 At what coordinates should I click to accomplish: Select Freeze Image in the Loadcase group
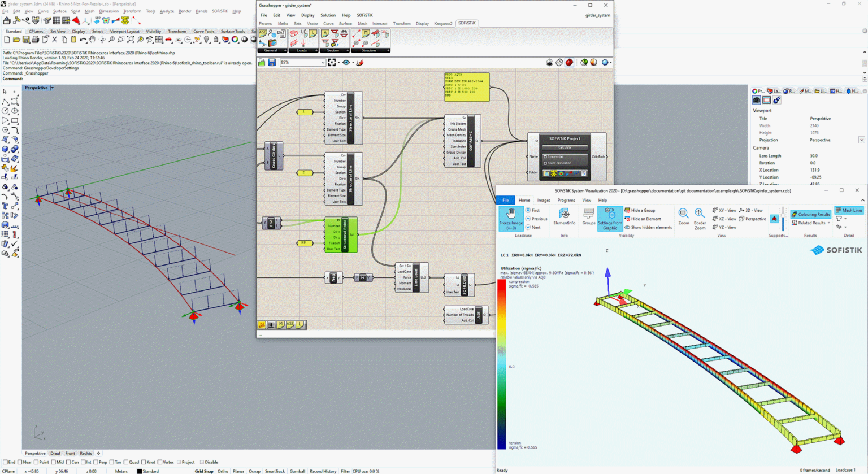[510, 219]
